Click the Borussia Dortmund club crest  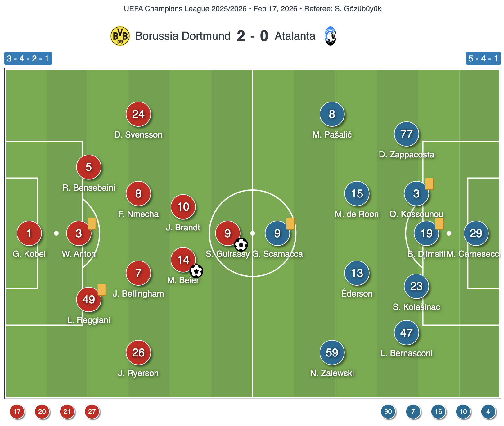[120, 36]
